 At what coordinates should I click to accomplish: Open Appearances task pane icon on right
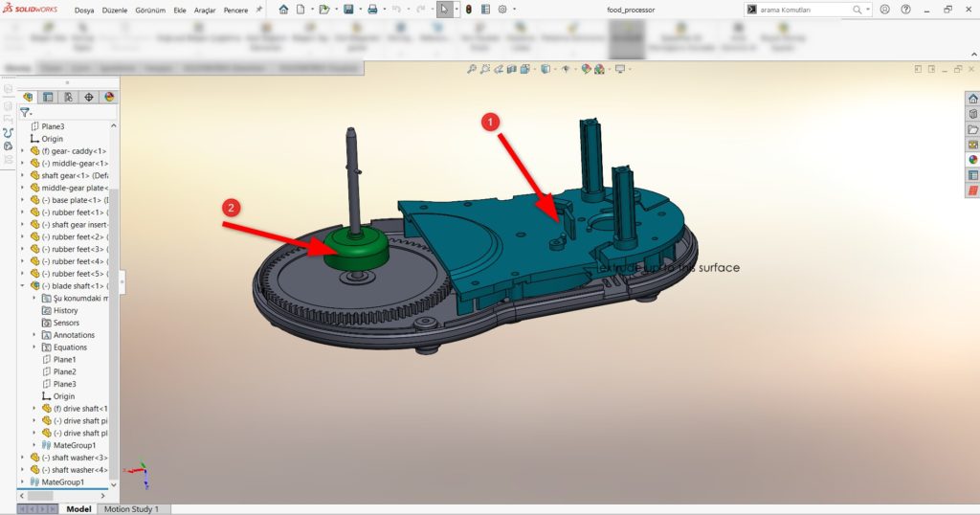[x=973, y=159]
